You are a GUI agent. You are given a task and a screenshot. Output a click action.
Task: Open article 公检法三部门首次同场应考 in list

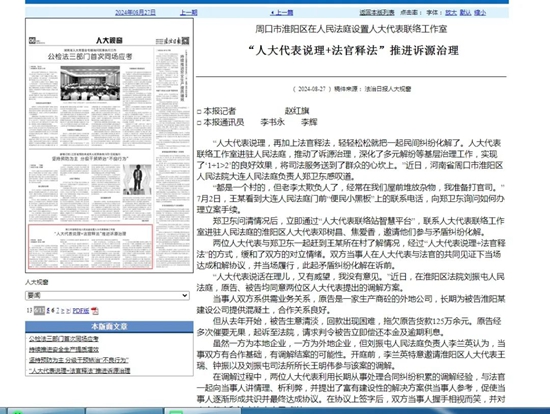click(x=63, y=339)
